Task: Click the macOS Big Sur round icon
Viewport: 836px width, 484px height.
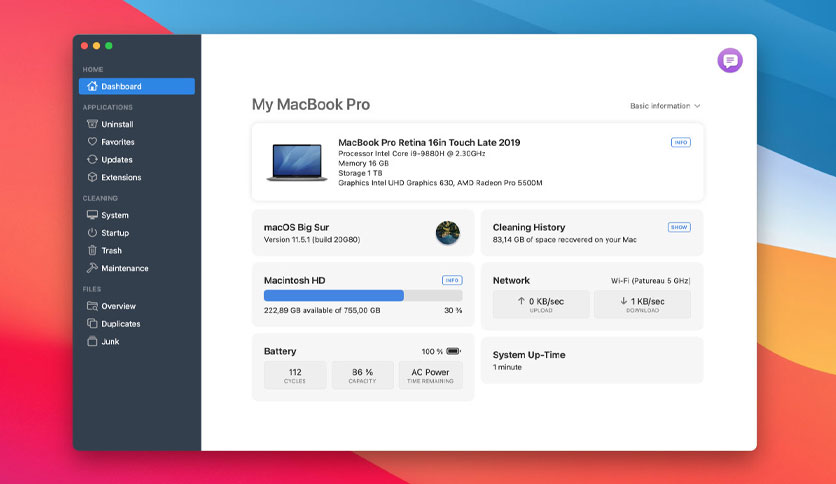Action: [x=448, y=233]
